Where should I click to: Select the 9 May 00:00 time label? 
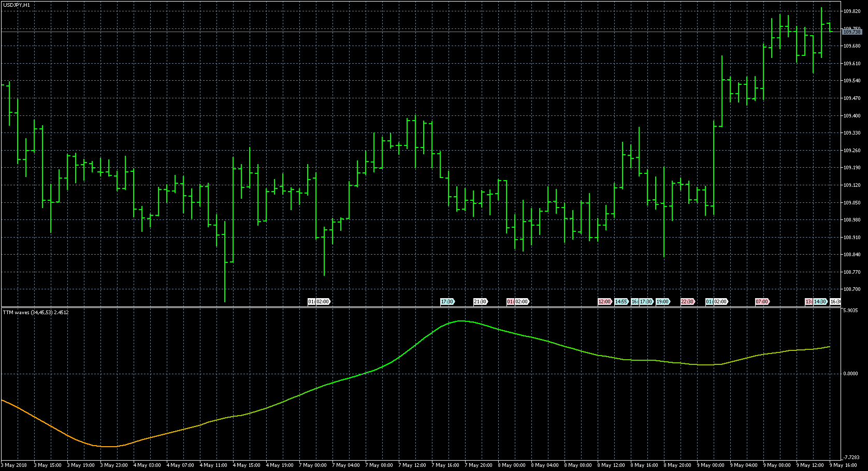pyautogui.click(x=711, y=465)
